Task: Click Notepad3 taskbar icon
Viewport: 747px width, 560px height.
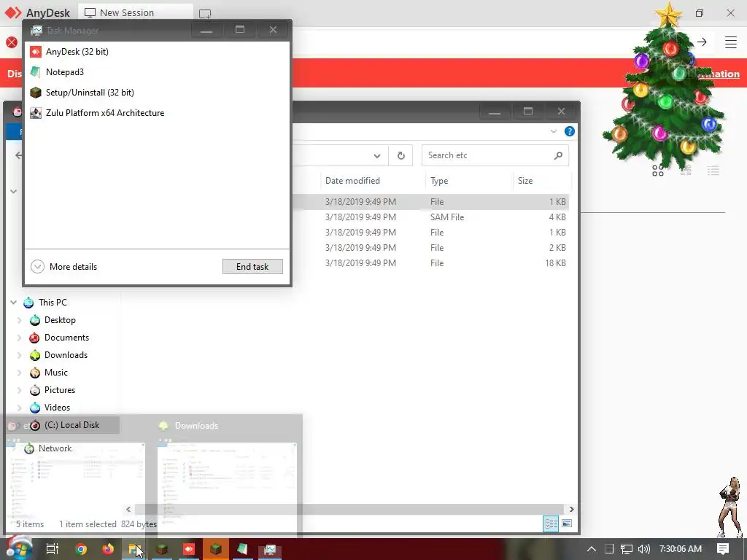Action: (242, 549)
